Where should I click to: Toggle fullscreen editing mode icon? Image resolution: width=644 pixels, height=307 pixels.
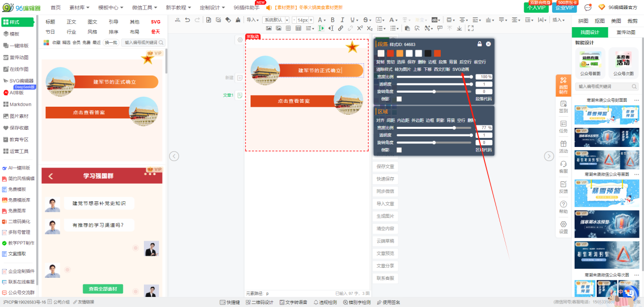471,28
